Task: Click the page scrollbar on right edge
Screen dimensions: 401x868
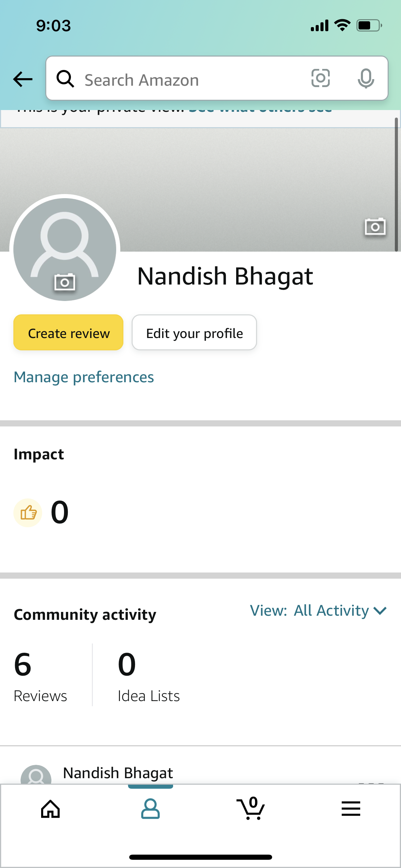Action: click(x=396, y=184)
